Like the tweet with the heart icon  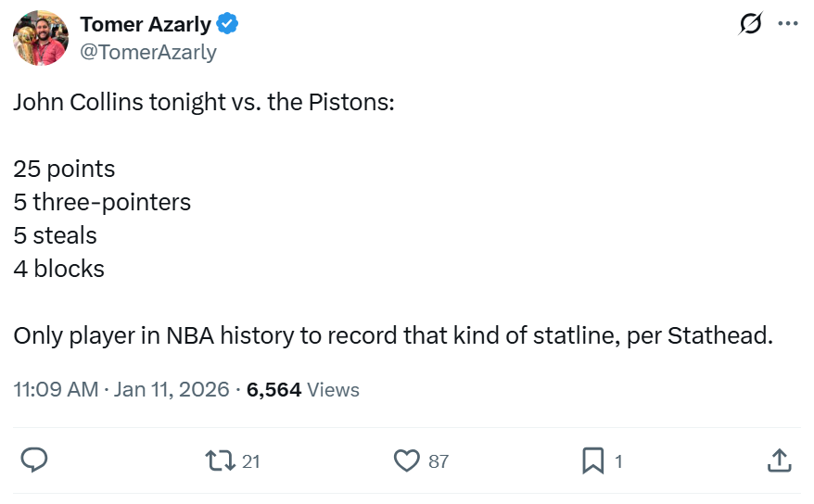coord(407,460)
